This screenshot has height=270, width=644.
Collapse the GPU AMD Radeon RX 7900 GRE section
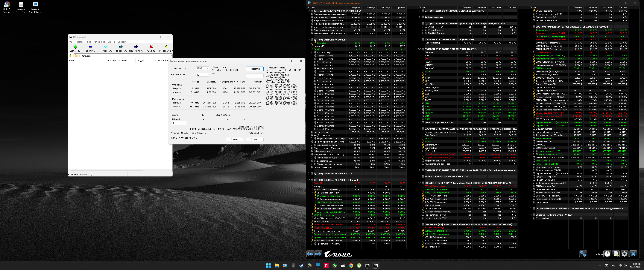[x=531, y=27]
